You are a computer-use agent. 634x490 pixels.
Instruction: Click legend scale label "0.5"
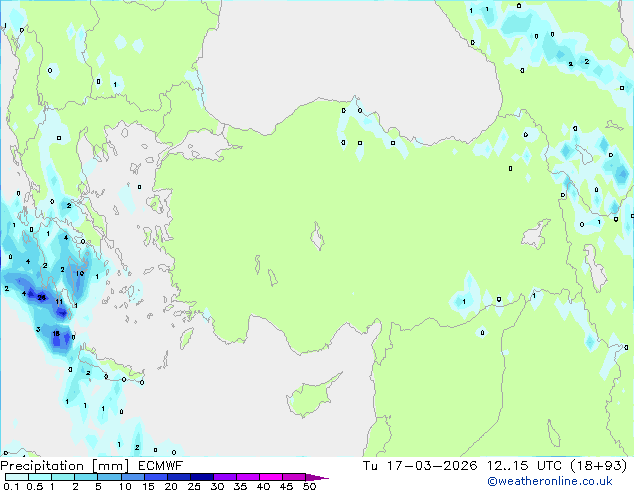[x=34, y=486]
